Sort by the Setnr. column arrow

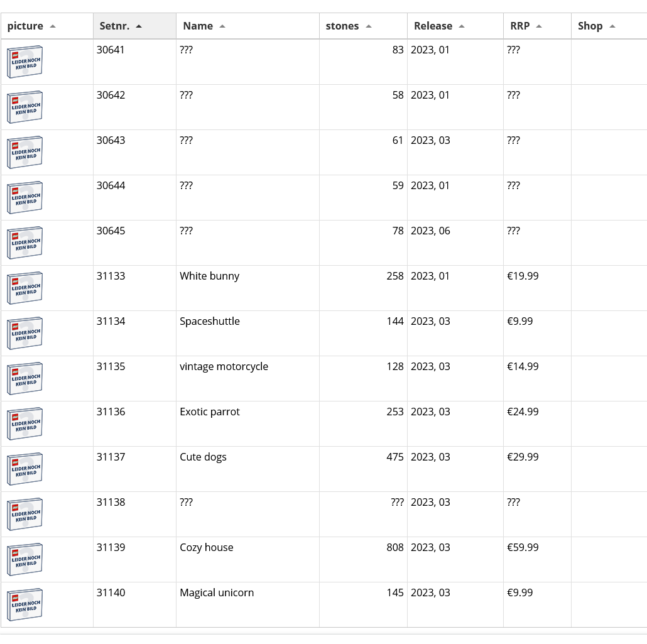click(x=139, y=26)
